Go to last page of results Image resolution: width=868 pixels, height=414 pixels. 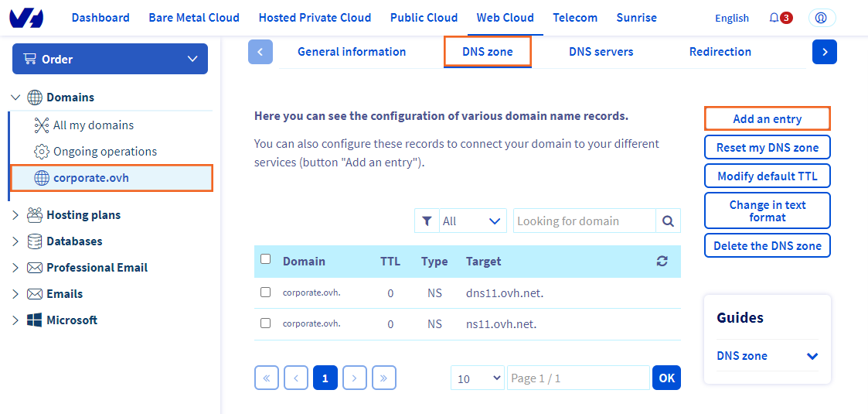[384, 378]
